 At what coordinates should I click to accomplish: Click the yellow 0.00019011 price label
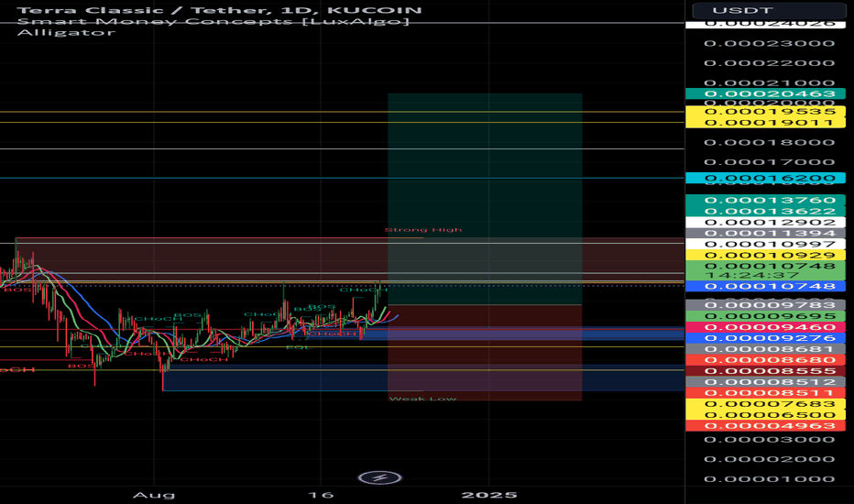[766, 123]
